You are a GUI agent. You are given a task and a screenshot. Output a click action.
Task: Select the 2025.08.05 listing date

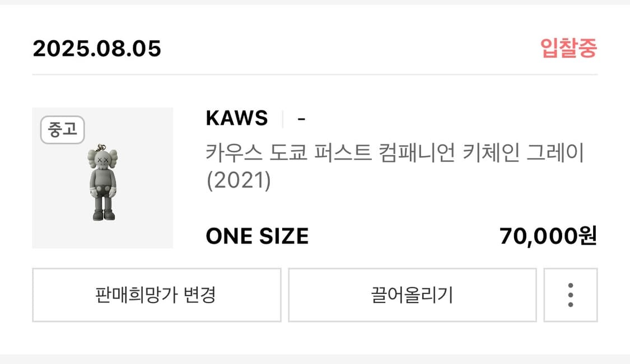pyautogui.click(x=97, y=49)
